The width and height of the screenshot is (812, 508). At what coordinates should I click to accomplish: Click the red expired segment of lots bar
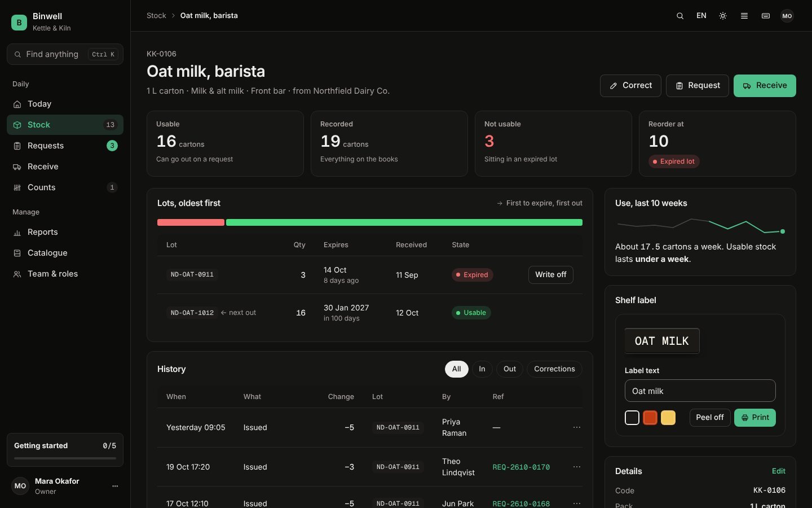191,222
